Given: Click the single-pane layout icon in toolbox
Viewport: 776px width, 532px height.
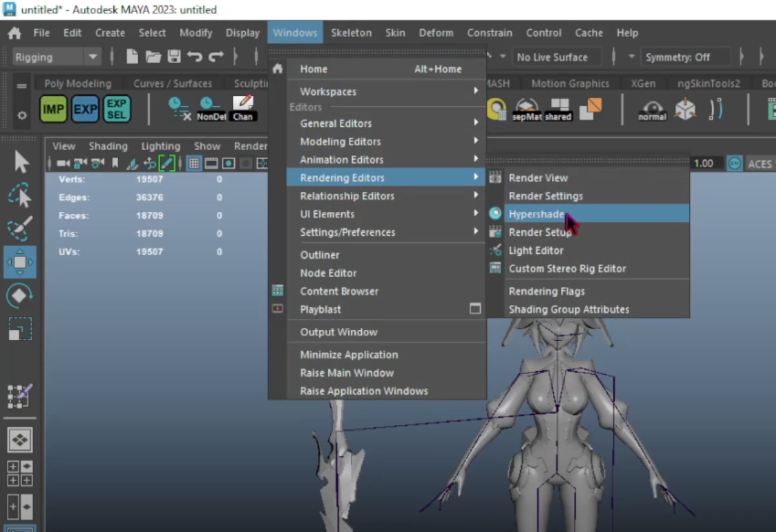Looking at the screenshot, I should (x=20, y=440).
